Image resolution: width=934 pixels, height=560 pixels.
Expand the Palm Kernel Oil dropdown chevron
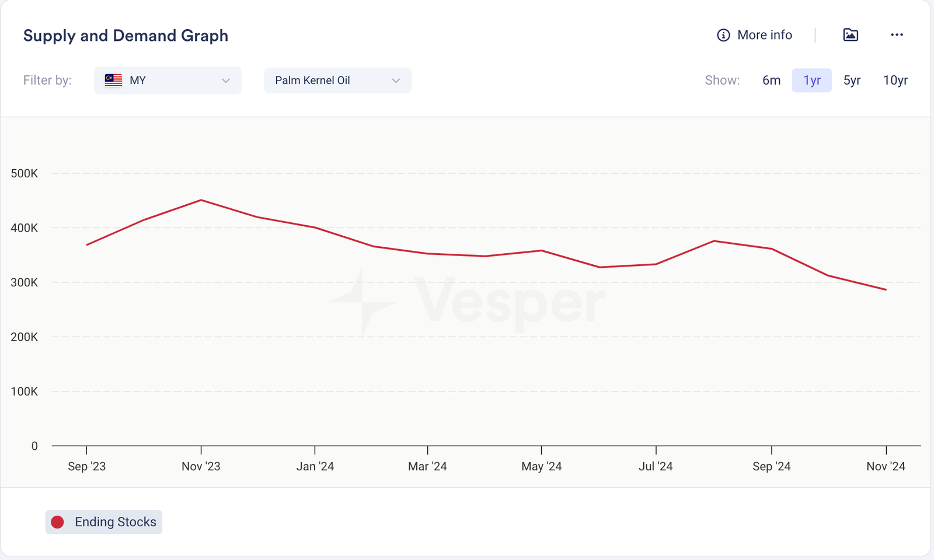(x=396, y=80)
